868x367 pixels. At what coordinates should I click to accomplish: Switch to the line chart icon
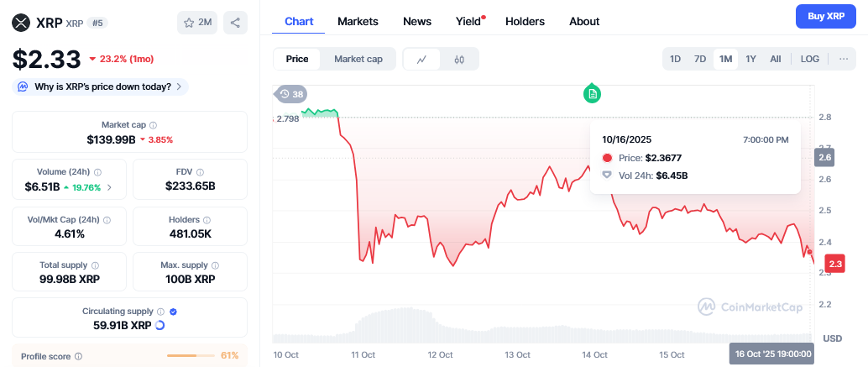pyautogui.click(x=422, y=59)
